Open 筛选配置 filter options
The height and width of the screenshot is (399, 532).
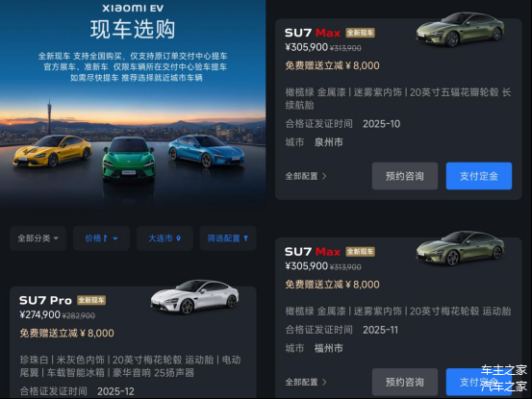[x=228, y=238]
